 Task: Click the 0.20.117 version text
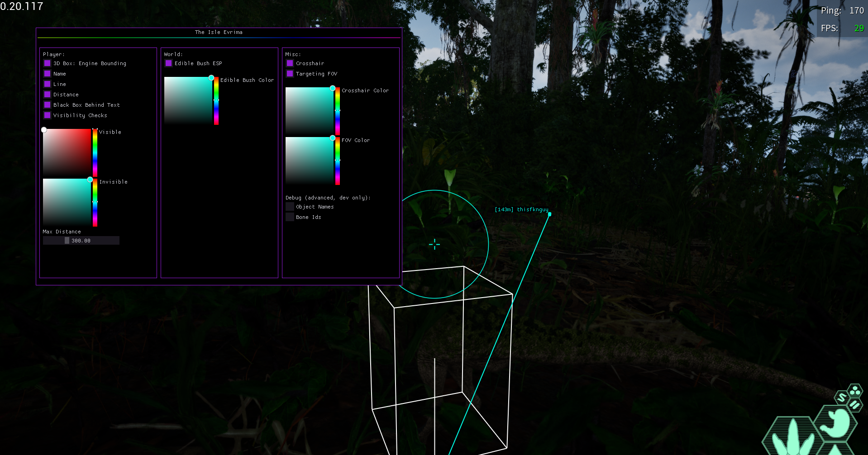coord(22,6)
